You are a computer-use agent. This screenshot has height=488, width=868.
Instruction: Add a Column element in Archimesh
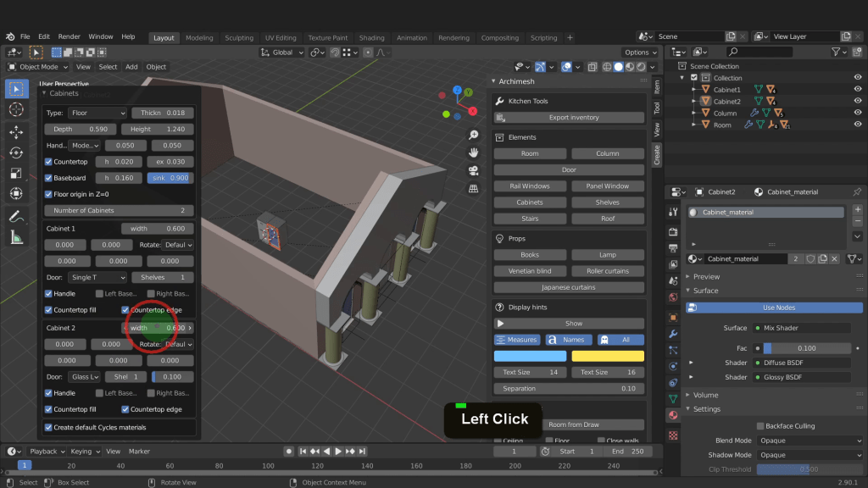click(x=607, y=154)
